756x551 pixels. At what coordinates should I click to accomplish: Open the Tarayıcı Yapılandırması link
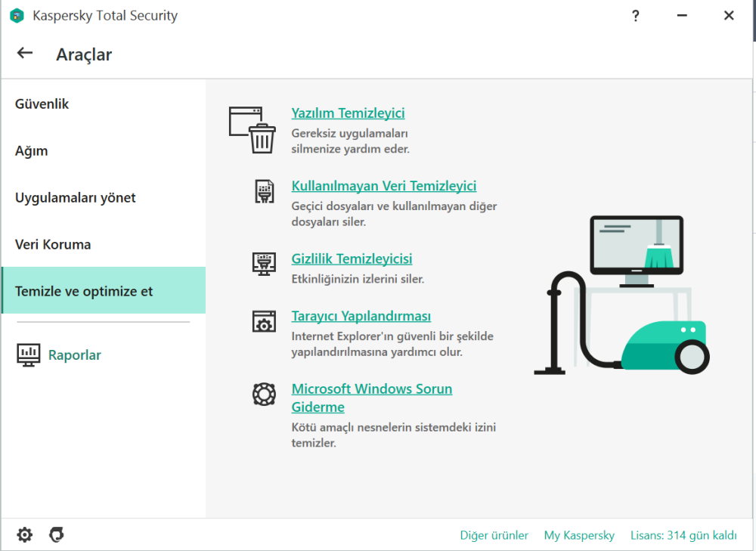coord(361,316)
